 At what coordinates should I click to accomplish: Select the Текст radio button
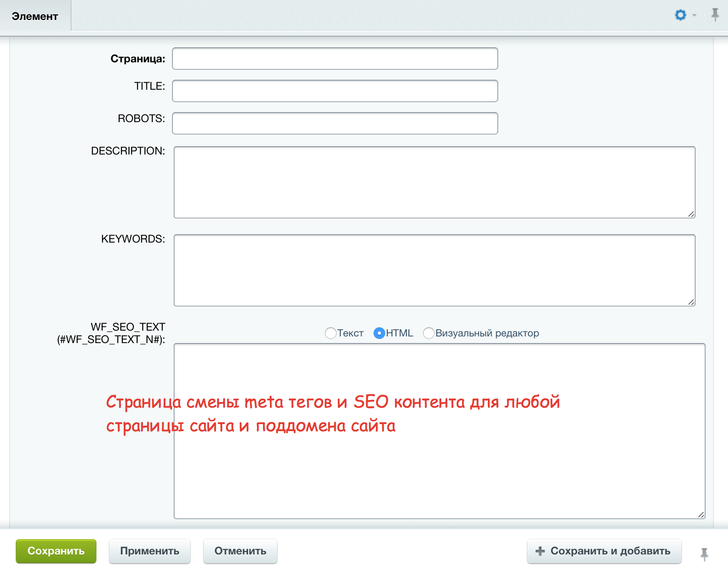331,333
